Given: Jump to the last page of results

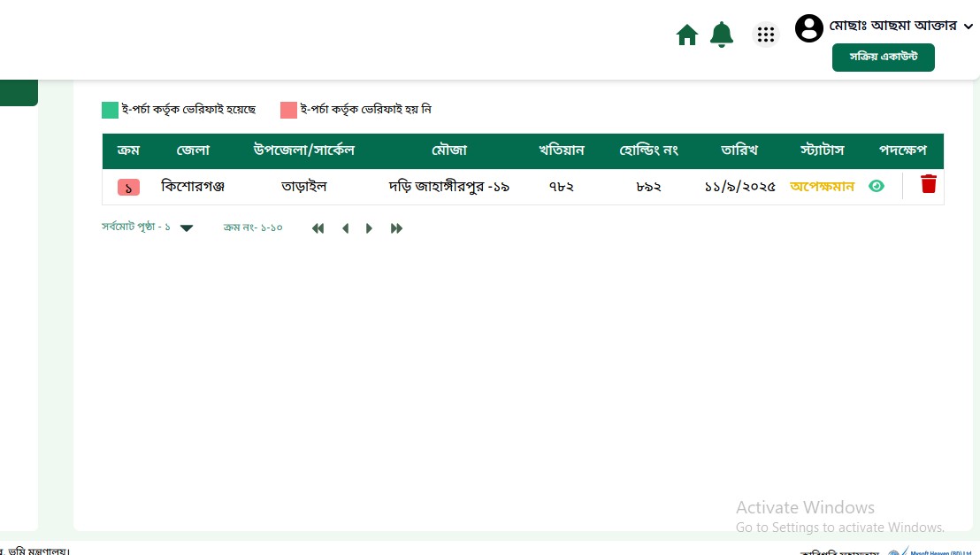Looking at the screenshot, I should pos(396,228).
